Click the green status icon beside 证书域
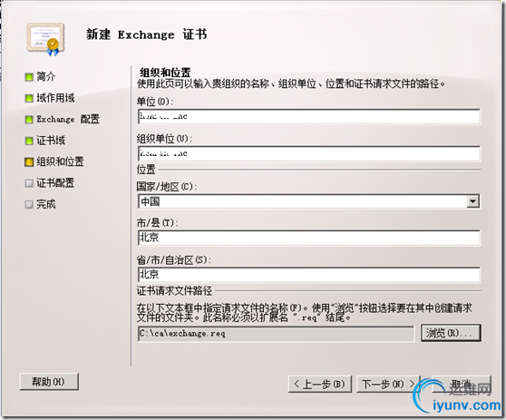Viewport: 506px width, 420px height. (x=29, y=141)
